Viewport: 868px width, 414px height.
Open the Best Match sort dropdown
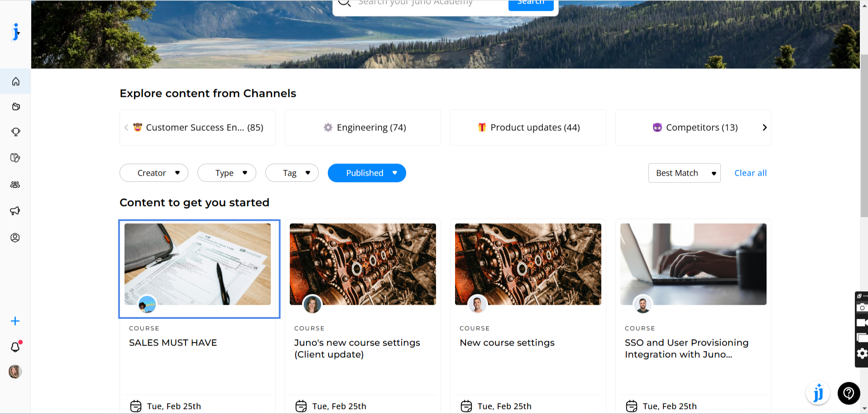click(x=684, y=173)
